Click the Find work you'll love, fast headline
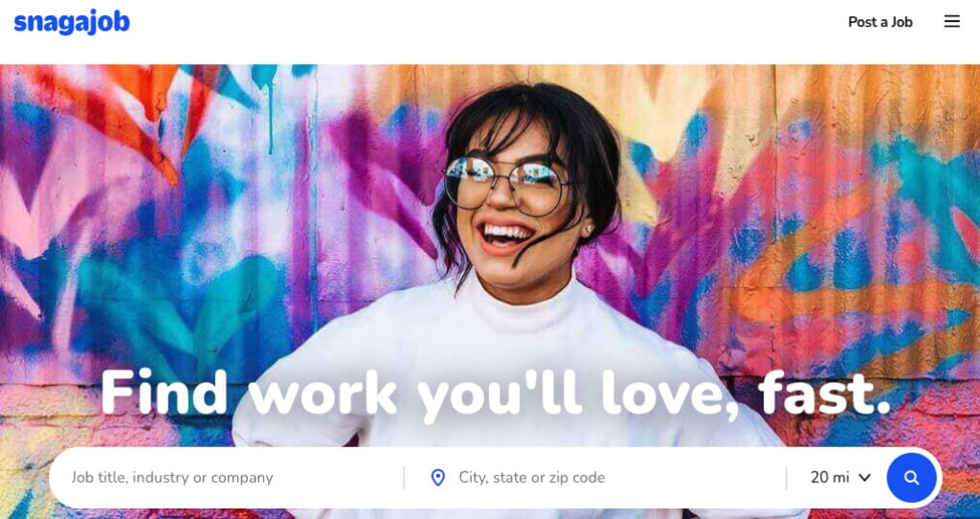This screenshot has width=980, height=519. [x=495, y=394]
